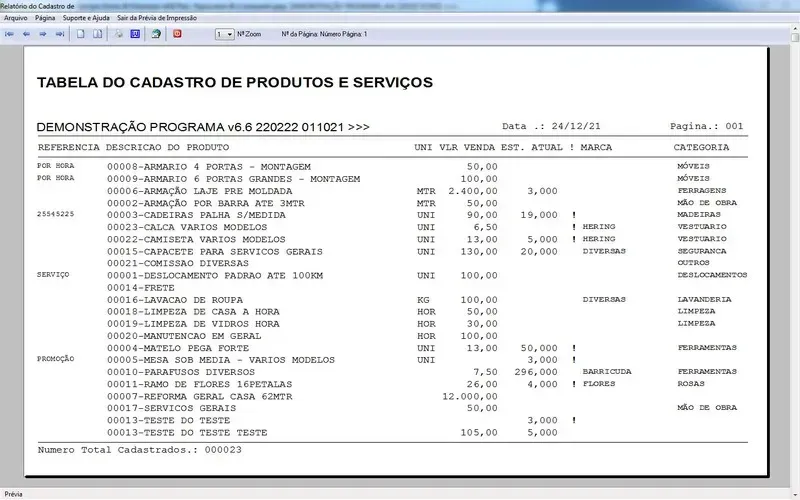
Task: Go to first page using toolbar arrow
Action: point(10,34)
